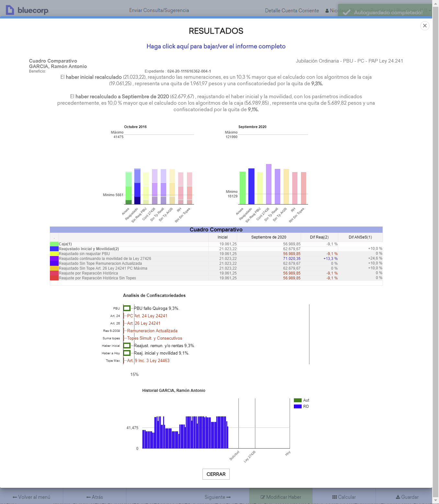
Task: Click the +13,3 % cell
Action: (x=330, y=259)
